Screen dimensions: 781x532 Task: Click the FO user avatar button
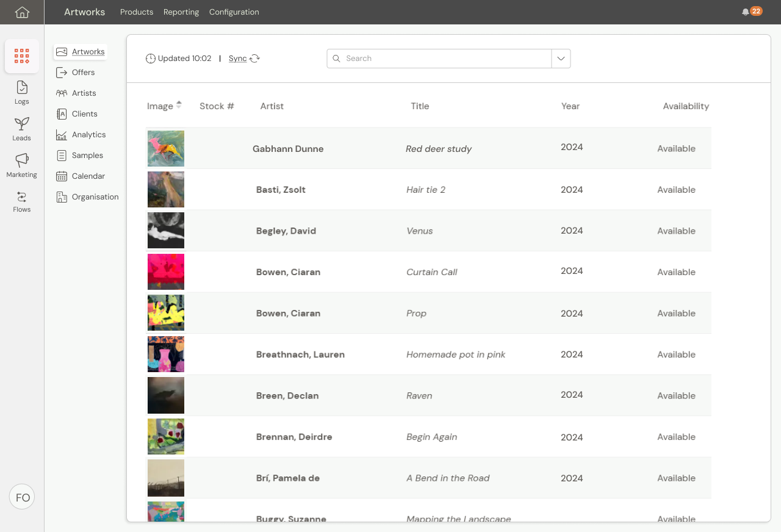tap(23, 497)
